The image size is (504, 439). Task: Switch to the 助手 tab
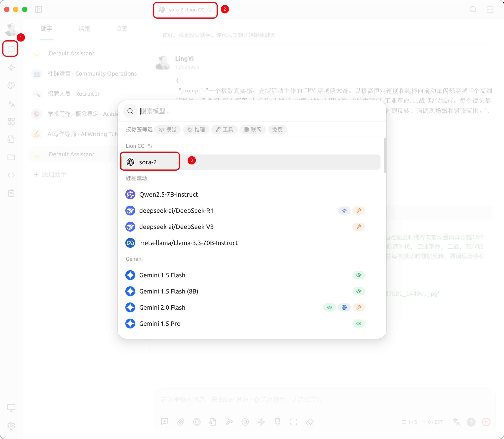pos(47,29)
